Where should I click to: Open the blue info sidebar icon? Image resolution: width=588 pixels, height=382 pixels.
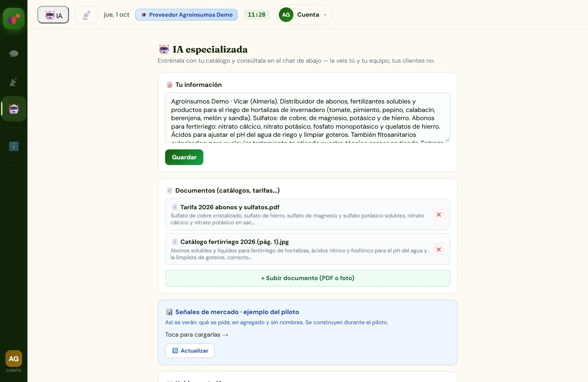(x=14, y=146)
